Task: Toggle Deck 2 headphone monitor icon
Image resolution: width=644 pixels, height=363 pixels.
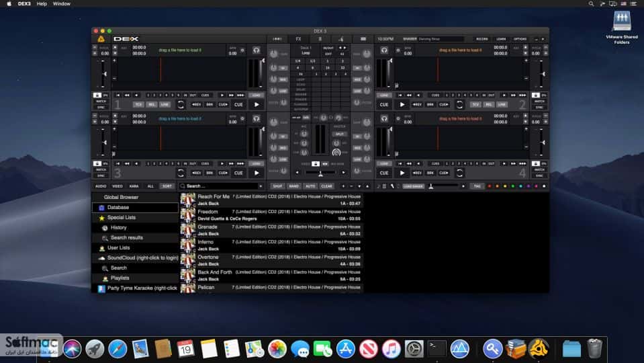Action: click(x=384, y=50)
